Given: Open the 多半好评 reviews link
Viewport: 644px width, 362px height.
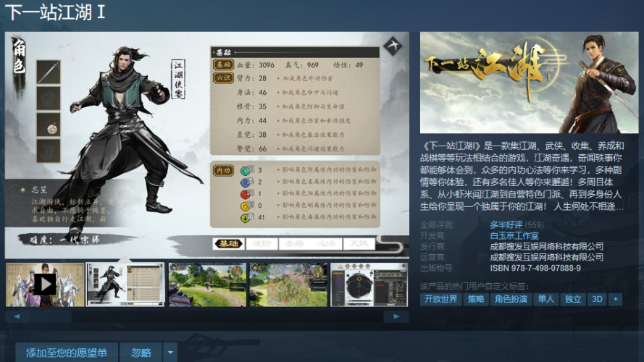Looking at the screenshot, I should 506,225.
